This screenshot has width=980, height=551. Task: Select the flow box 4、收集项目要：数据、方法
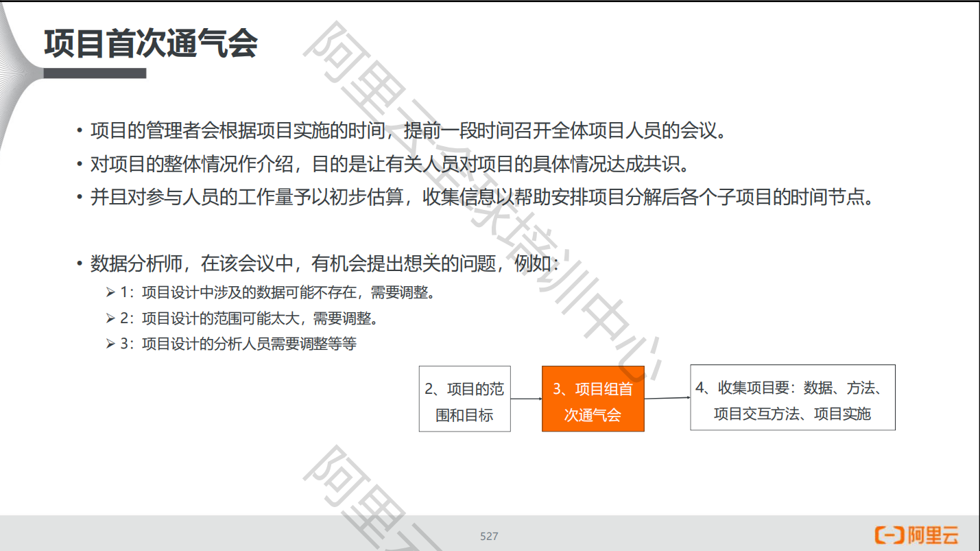click(793, 398)
